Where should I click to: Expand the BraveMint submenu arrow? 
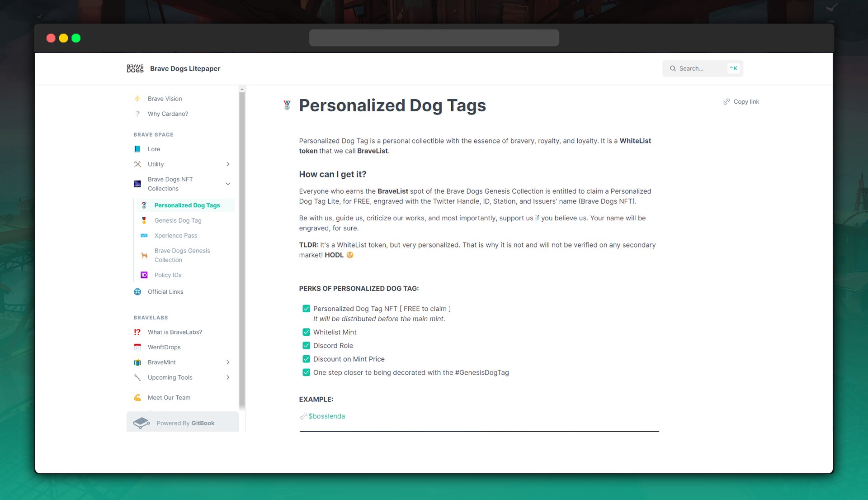coord(228,362)
